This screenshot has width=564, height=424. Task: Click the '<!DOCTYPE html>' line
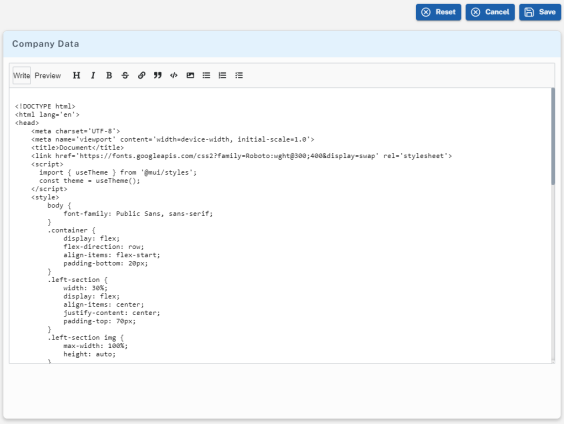(45, 106)
